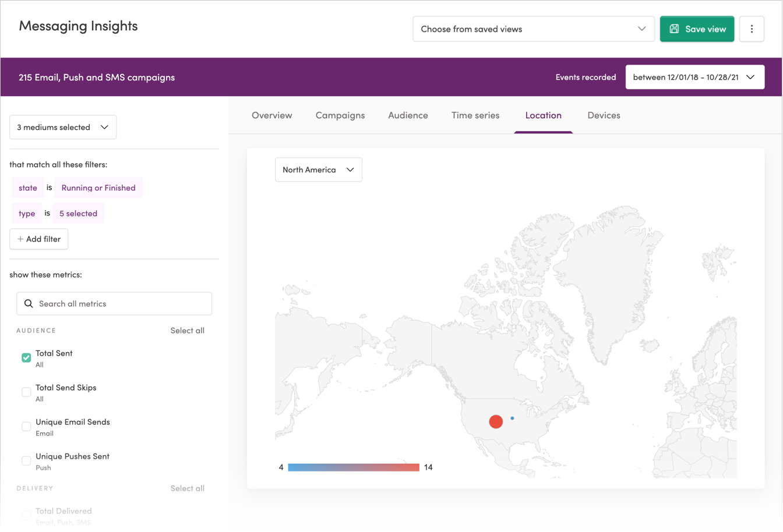The height and width of the screenshot is (532, 783).
Task: Click the blue-to-red color scale legend
Action: pyautogui.click(x=354, y=467)
